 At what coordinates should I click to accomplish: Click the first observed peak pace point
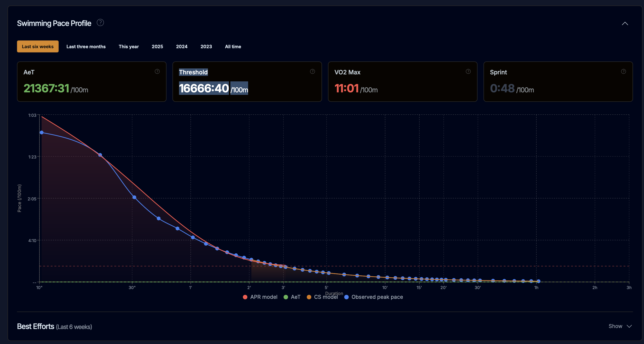tap(42, 133)
